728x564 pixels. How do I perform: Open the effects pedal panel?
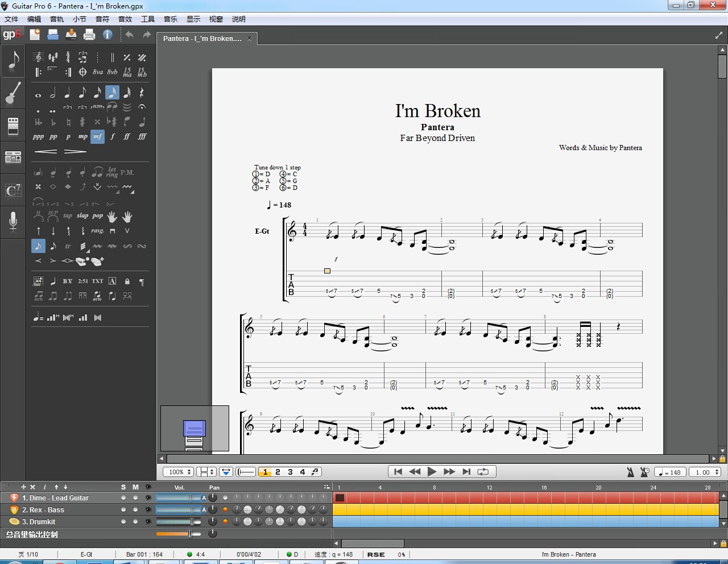click(x=13, y=126)
